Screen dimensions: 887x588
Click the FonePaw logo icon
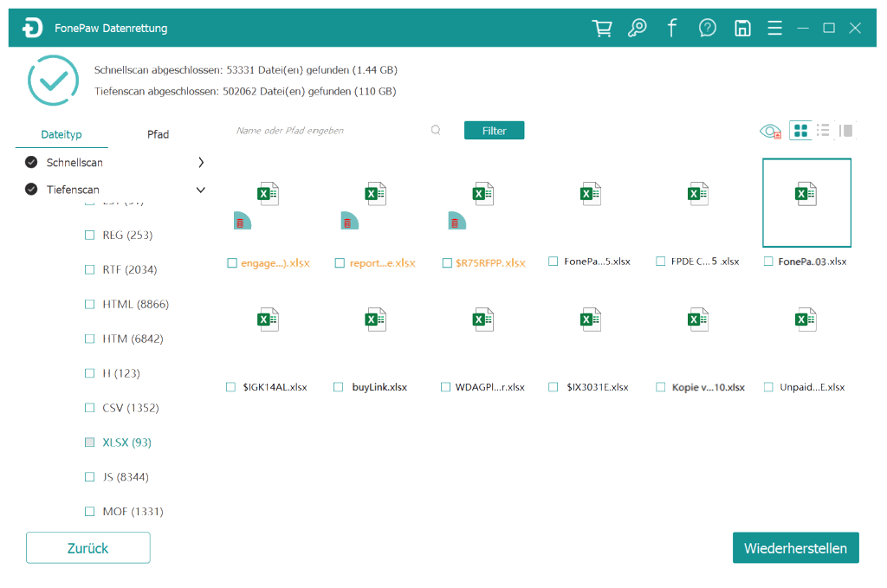pyautogui.click(x=32, y=28)
